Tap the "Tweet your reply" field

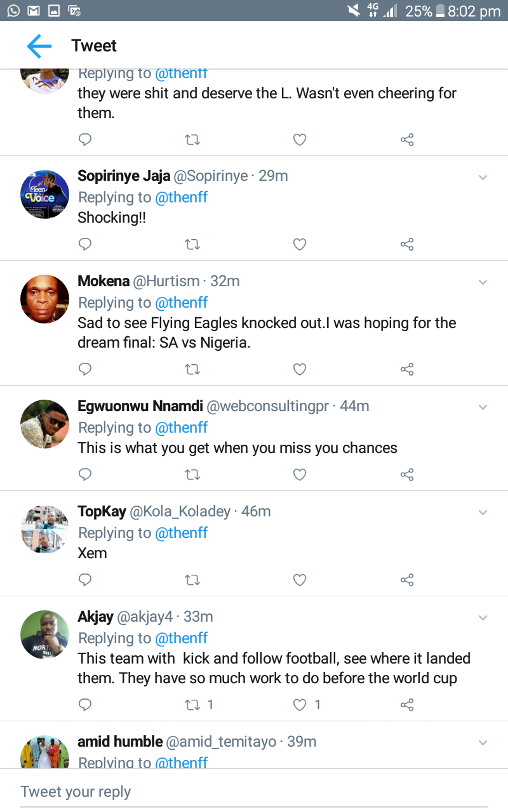254,792
